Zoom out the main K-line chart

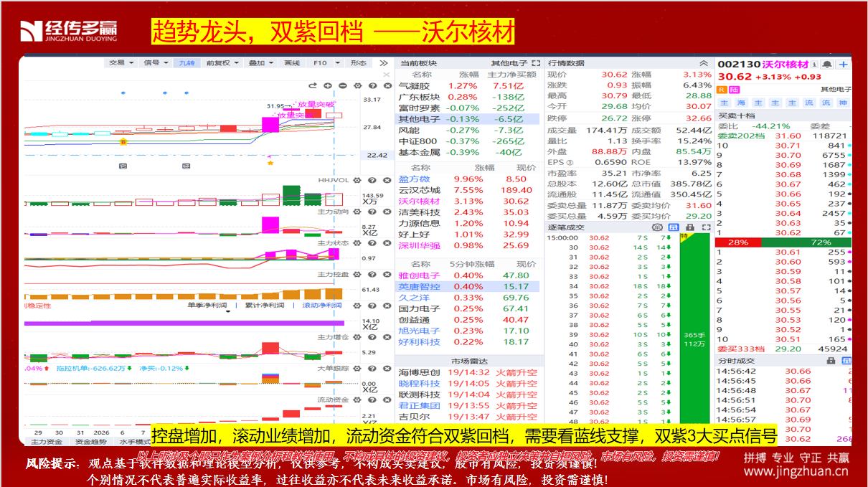tap(343, 86)
